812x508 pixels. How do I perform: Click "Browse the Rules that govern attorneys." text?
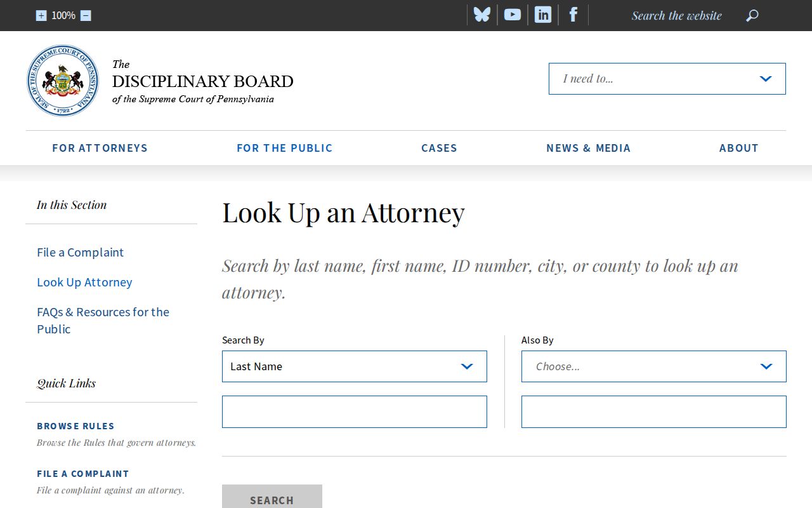coord(117,443)
